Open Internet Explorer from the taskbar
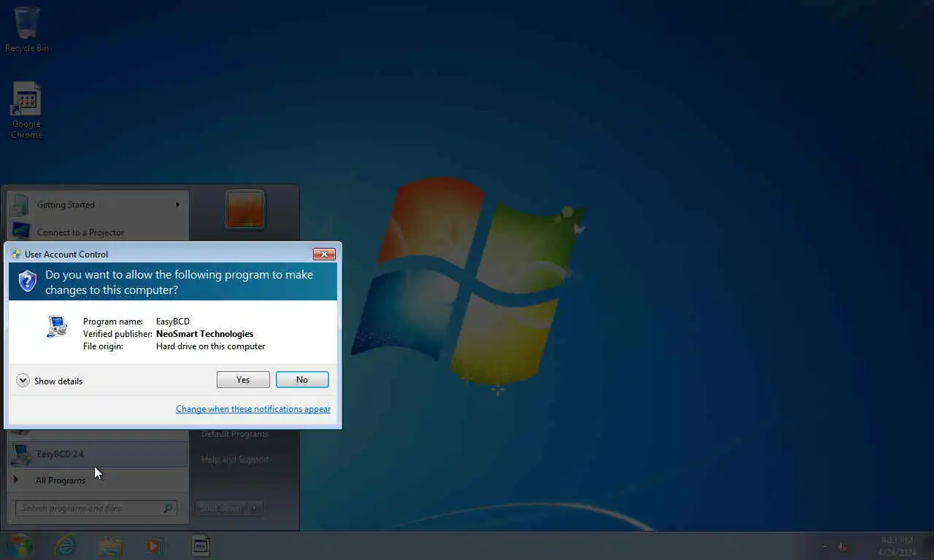The width and height of the screenshot is (934, 560). tap(66, 545)
